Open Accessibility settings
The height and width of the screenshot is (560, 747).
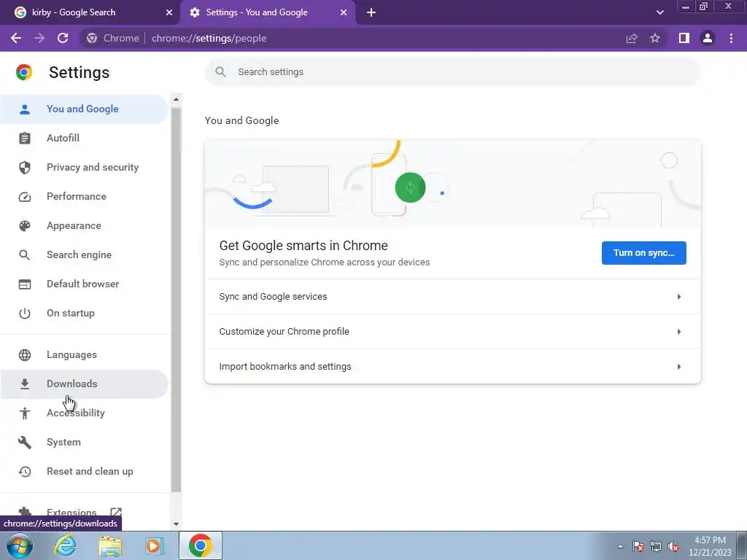pyautogui.click(x=84, y=413)
